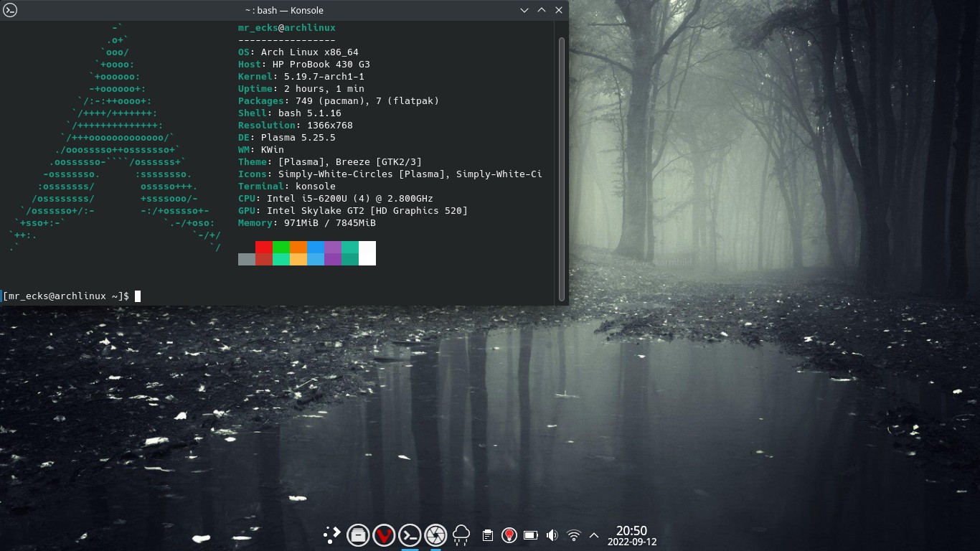Close the Konsole window
The height and width of the screenshot is (551, 980).
pos(559,10)
